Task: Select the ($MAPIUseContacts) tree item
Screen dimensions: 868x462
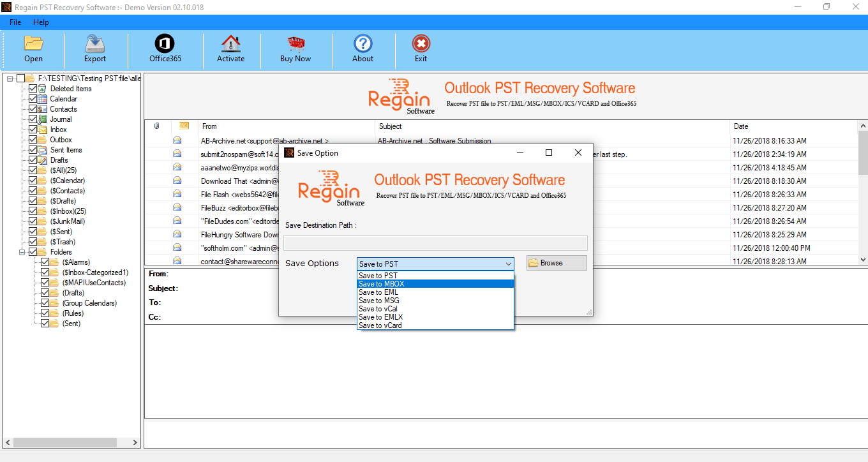Action: 94,283
